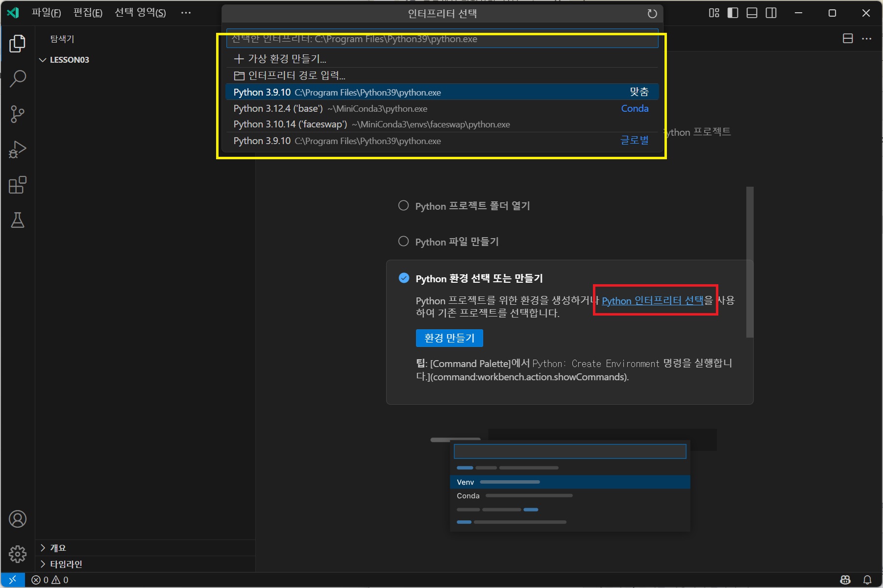
Task: Open the Explorer view in activity bar
Action: point(17,44)
